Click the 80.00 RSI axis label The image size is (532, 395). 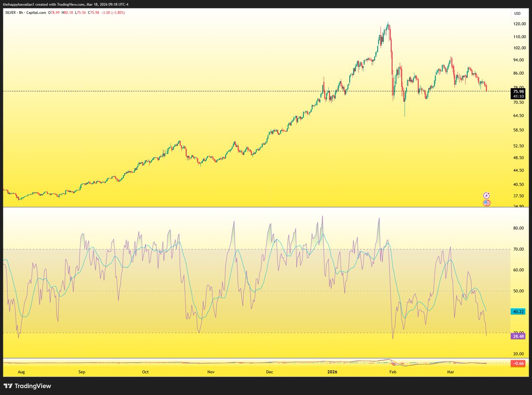pyautogui.click(x=519, y=228)
